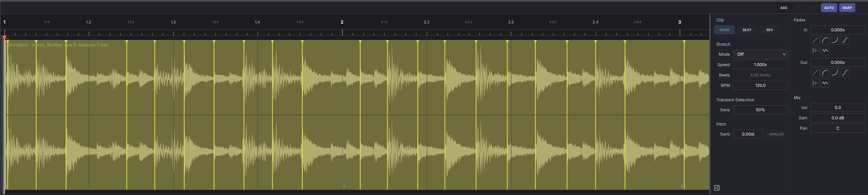This screenshot has height=195, width=868.
Task: Set fade out to linear curve
Action: [815, 73]
